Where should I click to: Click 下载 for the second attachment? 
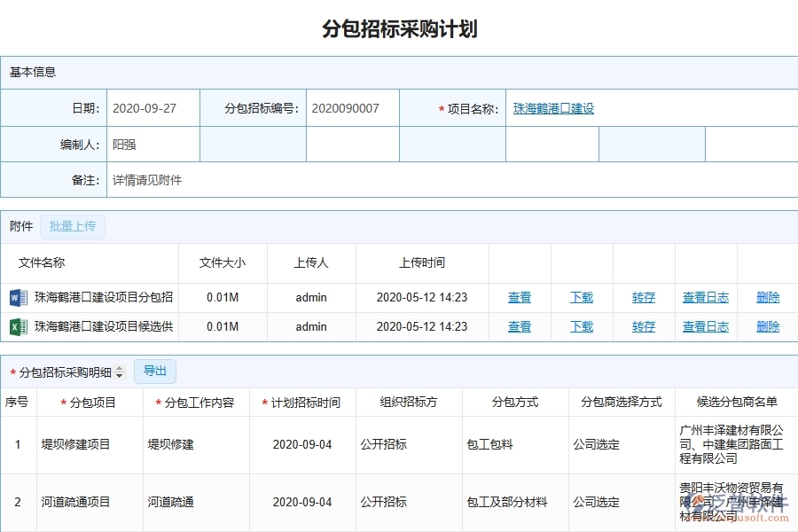[581, 326]
